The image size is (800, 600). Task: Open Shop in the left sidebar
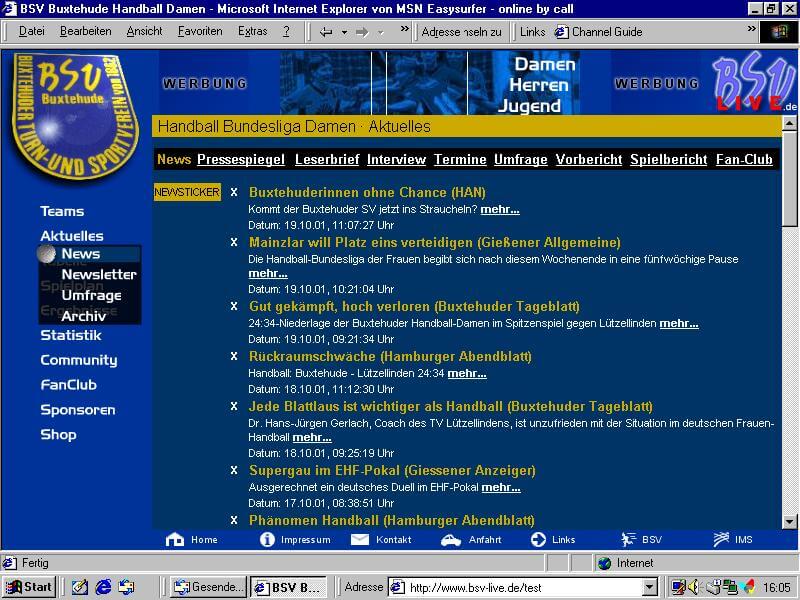(x=58, y=435)
